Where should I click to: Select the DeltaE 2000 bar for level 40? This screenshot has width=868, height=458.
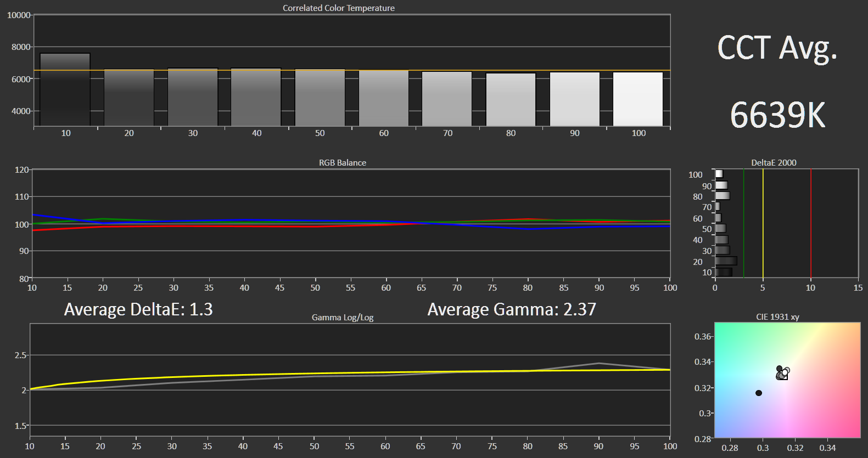[x=721, y=239]
